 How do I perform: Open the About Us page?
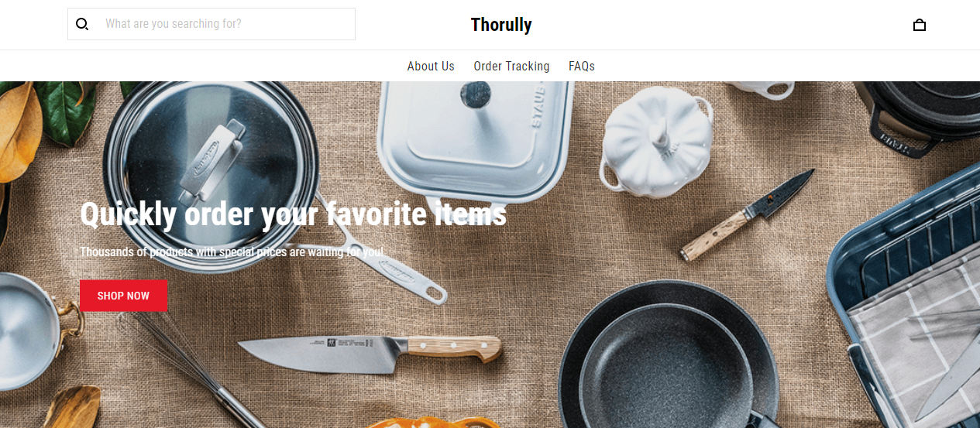(x=431, y=66)
